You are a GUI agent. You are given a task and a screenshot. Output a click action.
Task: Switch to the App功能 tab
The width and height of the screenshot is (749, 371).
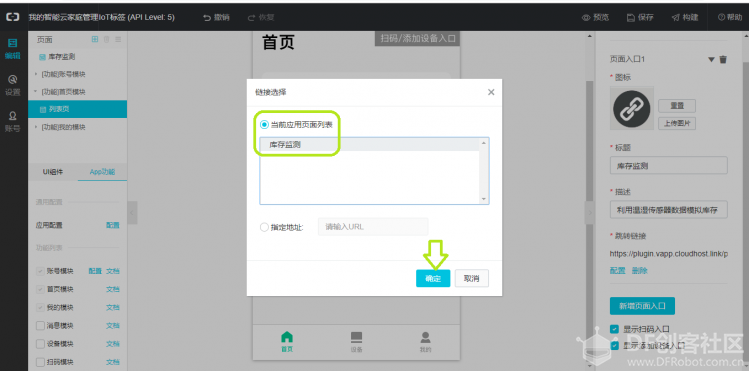tap(102, 172)
